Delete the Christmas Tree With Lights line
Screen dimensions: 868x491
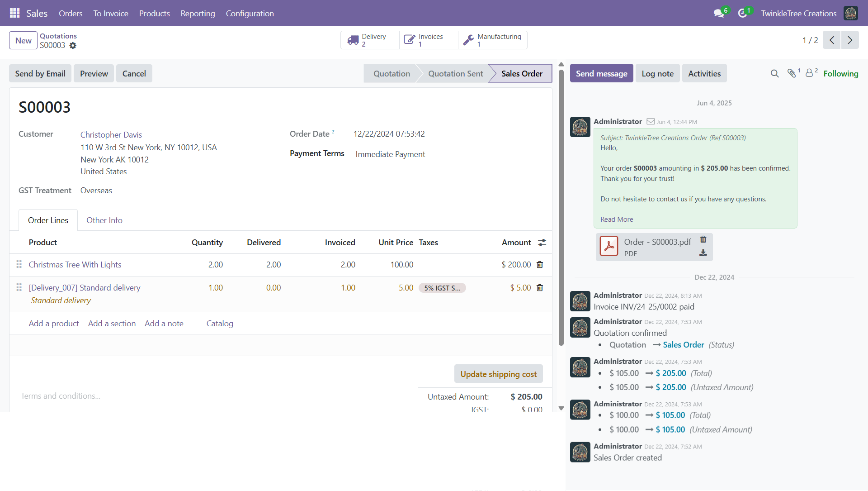(540, 265)
